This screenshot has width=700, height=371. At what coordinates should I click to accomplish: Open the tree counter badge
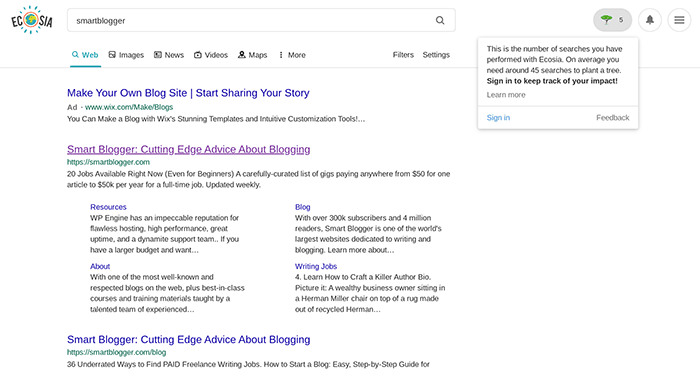click(612, 20)
